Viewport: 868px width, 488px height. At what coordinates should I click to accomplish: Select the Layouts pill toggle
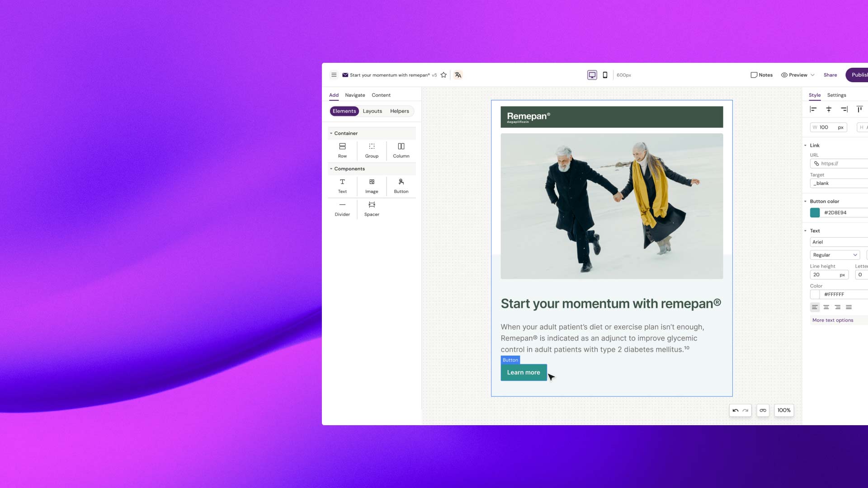point(372,111)
